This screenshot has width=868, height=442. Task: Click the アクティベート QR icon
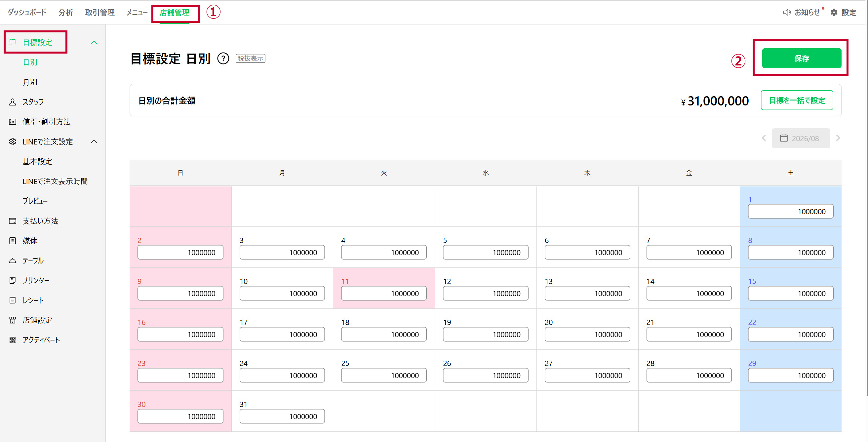tap(13, 340)
